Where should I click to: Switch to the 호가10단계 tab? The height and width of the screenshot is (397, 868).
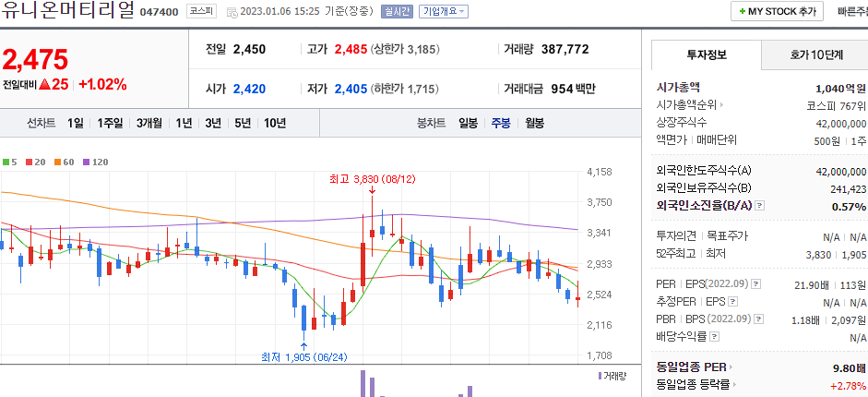coord(816,54)
